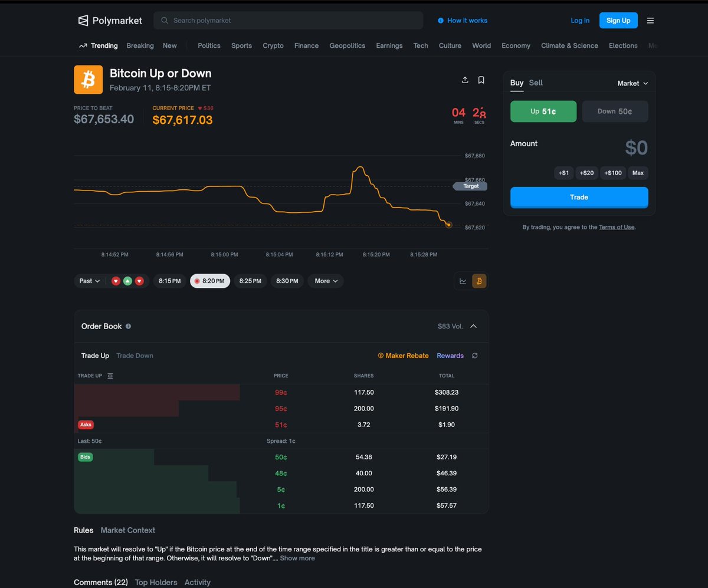Image resolution: width=708 pixels, height=588 pixels.
Task: Select the 8:15 PM time slot
Action: (x=169, y=281)
